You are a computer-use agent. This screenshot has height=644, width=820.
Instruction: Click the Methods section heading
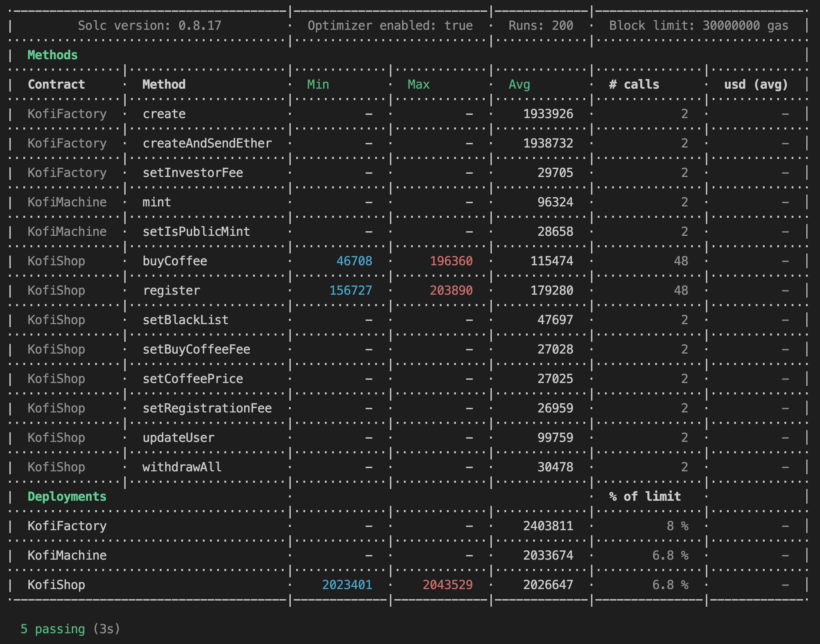click(52, 55)
